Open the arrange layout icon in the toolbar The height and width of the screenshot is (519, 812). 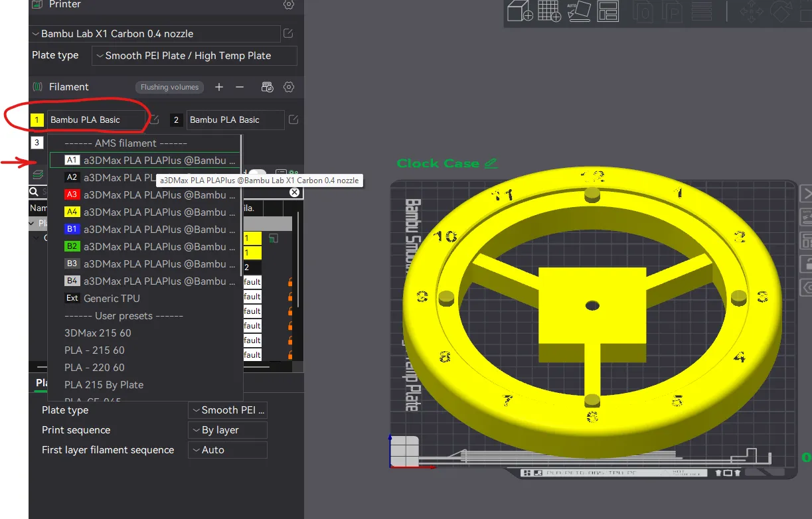coord(608,11)
